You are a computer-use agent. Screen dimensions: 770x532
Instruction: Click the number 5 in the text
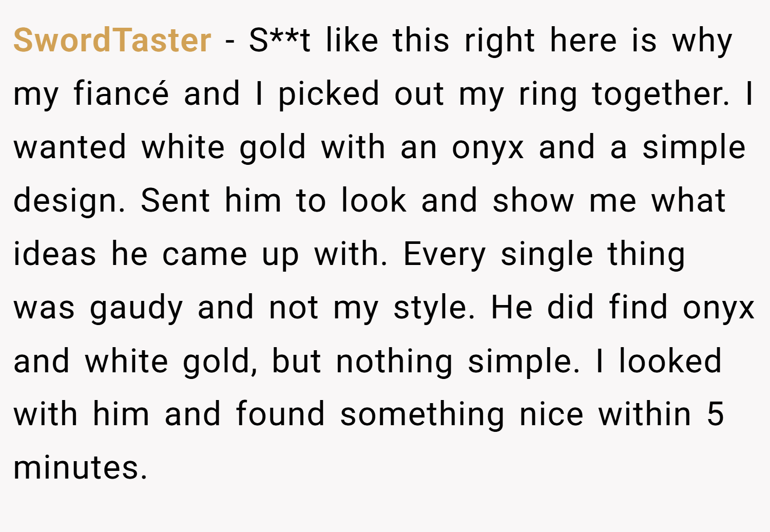(715, 414)
